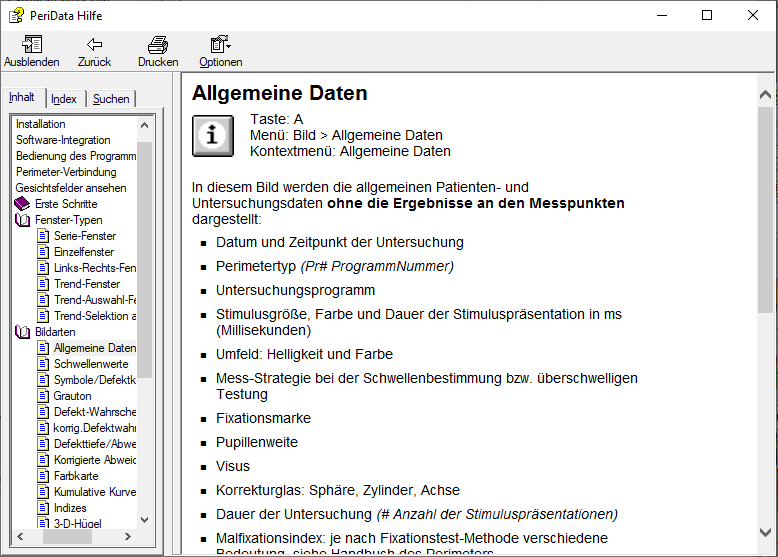Click the content pane scroll-up arrow
This screenshot has width=778, height=557.
(765, 94)
